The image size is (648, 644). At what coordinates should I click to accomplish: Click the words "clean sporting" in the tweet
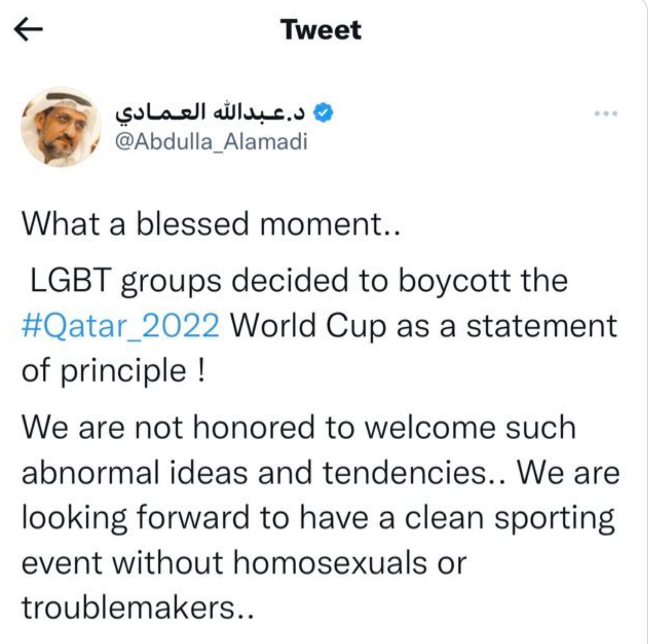(x=509, y=518)
